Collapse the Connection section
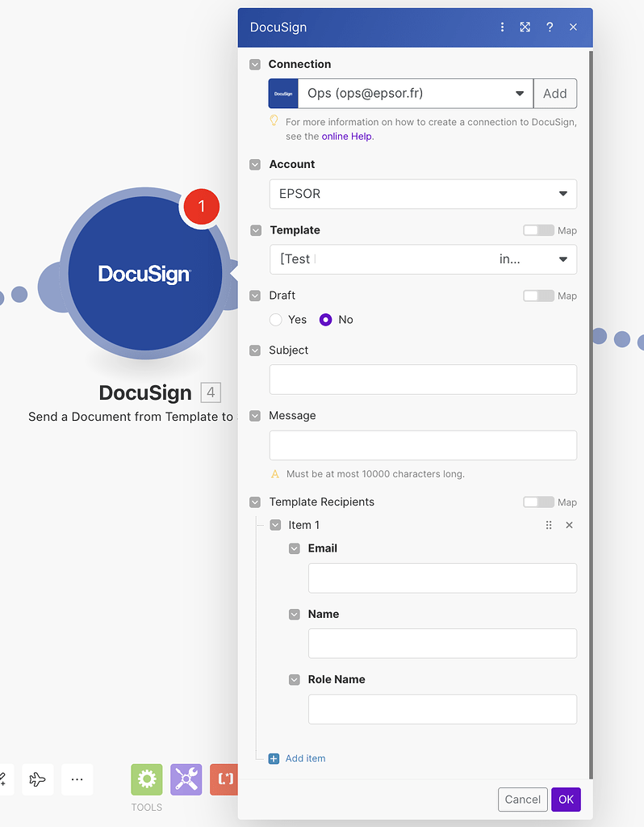This screenshot has height=827, width=644. (255, 65)
